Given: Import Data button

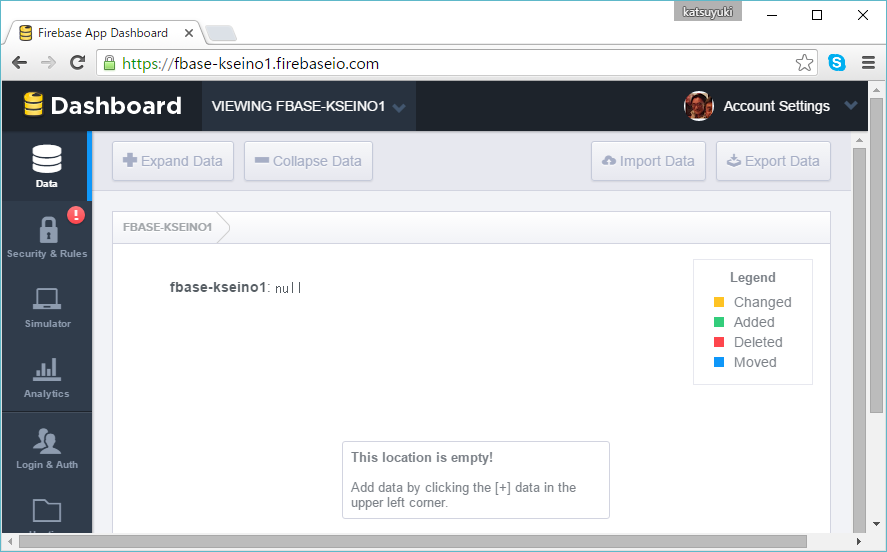Looking at the screenshot, I should pos(648,161).
